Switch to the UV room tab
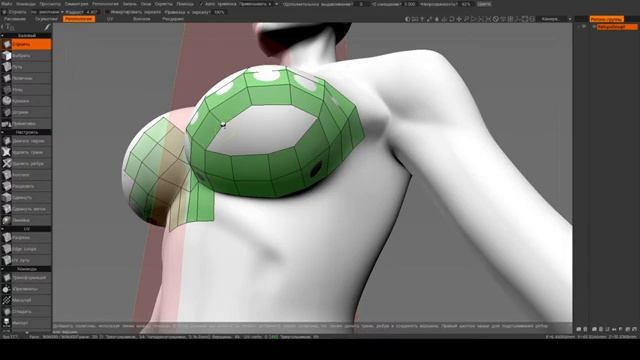 point(110,19)
